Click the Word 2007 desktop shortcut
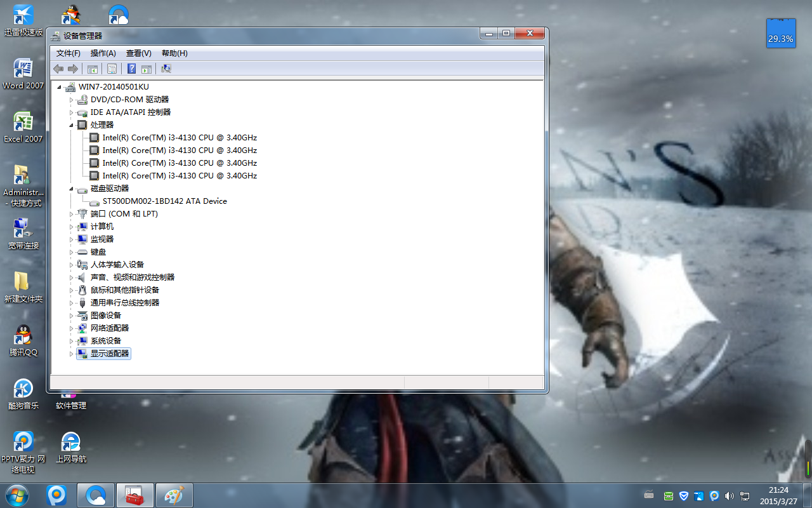812x508 pixels. (23, 74)
